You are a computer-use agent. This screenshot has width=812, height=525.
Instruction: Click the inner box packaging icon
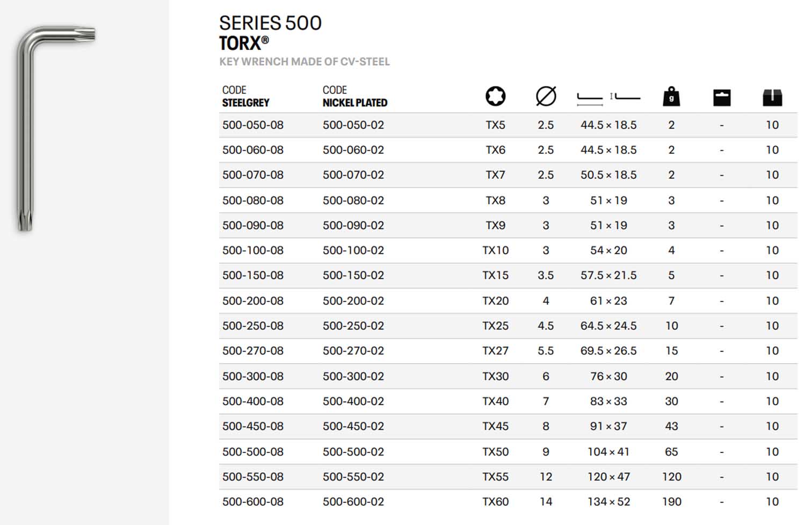(x=721, y=98)
